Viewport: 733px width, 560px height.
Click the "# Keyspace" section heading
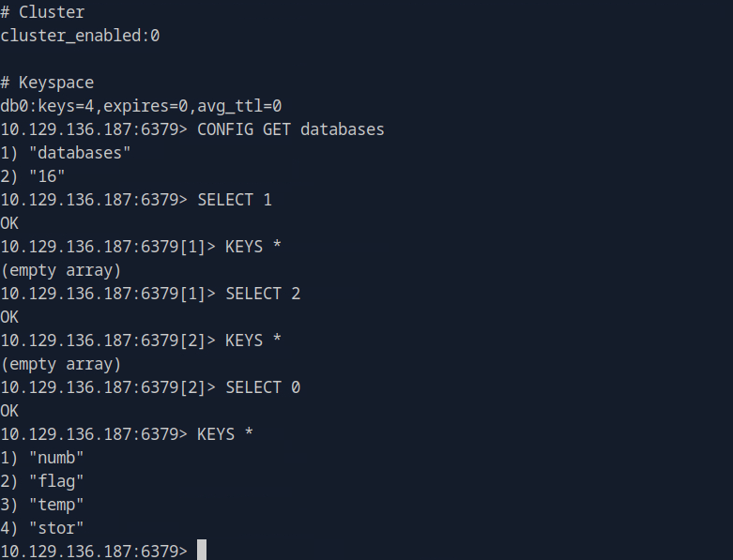(47, 83)
